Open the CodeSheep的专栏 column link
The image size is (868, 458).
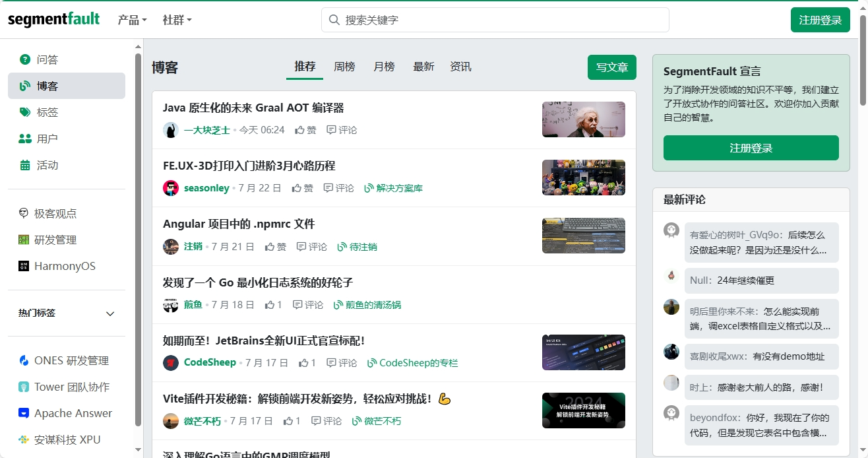412,363
